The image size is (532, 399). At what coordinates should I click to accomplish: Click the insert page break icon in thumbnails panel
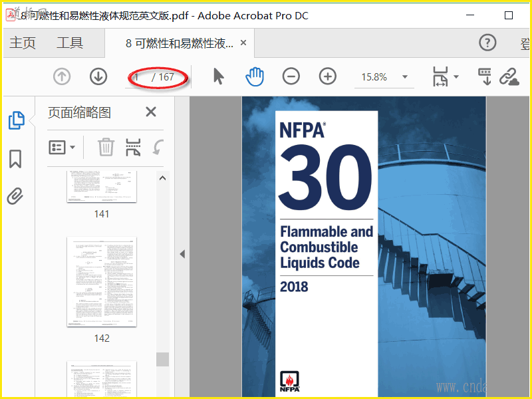pyautogui.click(x=133, y=147)
